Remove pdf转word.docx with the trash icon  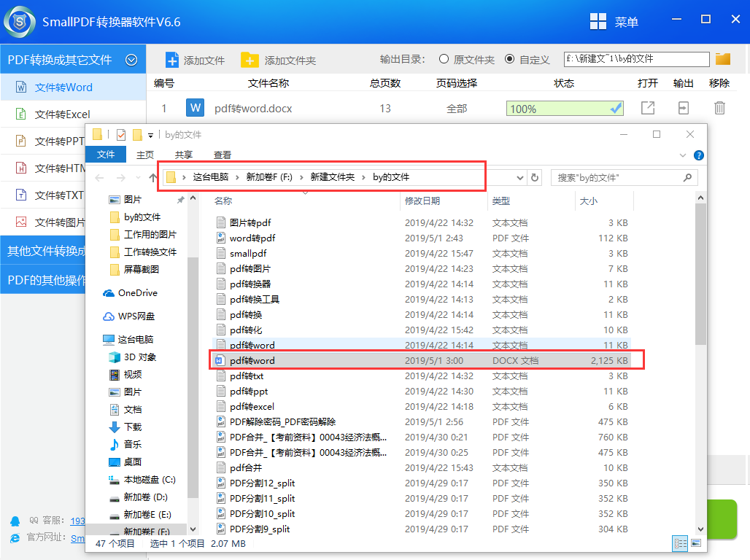pyautogui.click(x=719, y=108)
